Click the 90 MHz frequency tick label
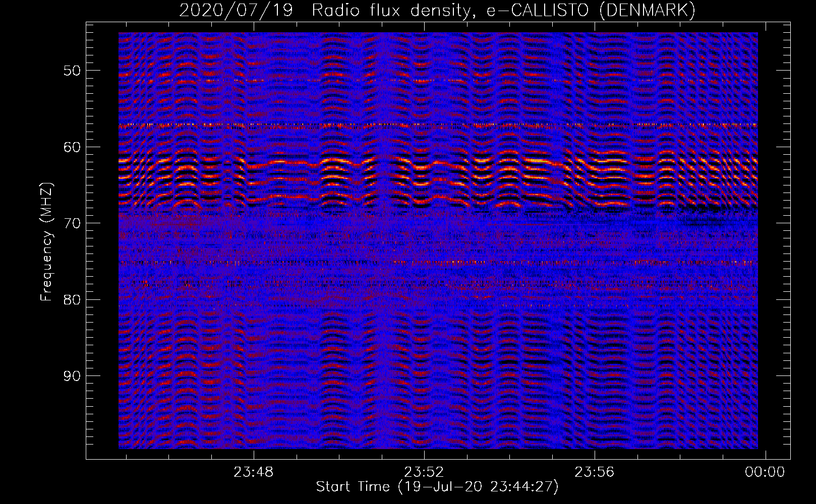816x504 pixels. (x=72, y=376)
